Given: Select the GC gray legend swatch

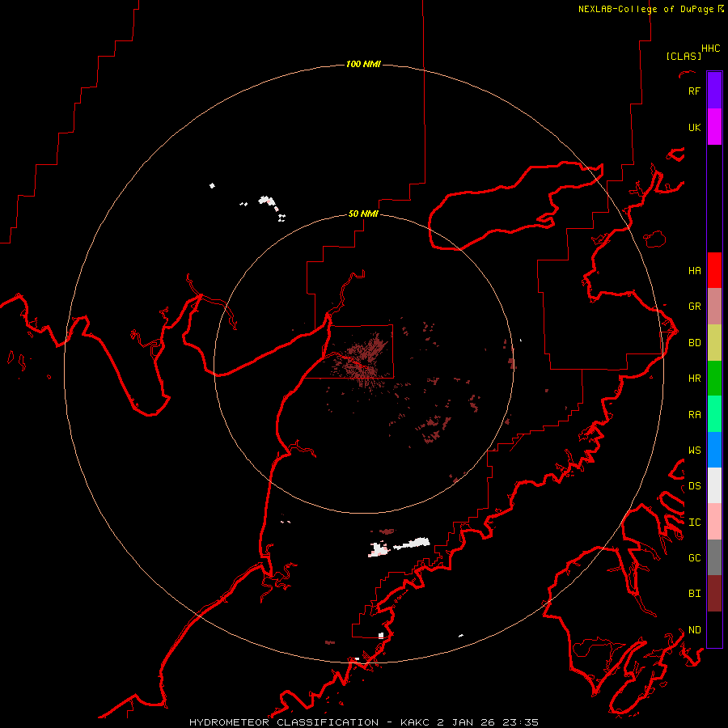Looking at the screenshot, I should tap(714, 557).
